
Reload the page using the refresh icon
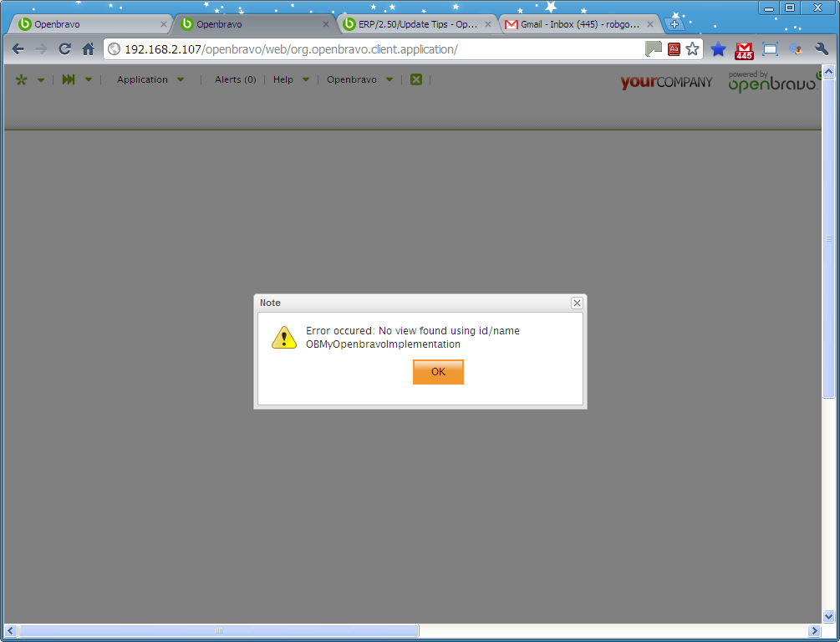click(x=64, y=49)
